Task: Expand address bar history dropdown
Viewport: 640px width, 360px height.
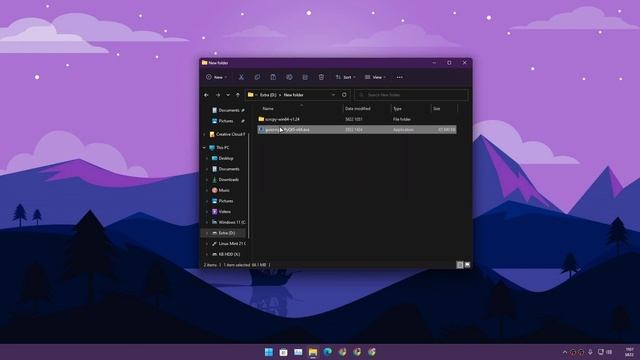Action: click(x=333, y=95)
